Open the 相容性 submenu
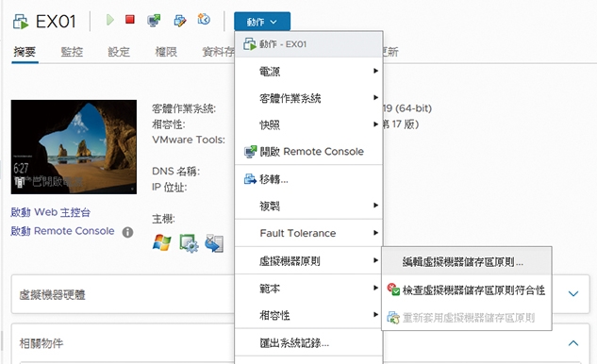 coord(308,315)
